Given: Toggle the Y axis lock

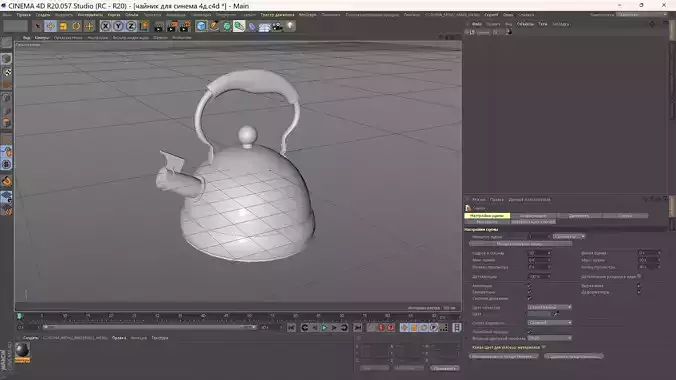Looking at the screenshot, I should point(118,26).
